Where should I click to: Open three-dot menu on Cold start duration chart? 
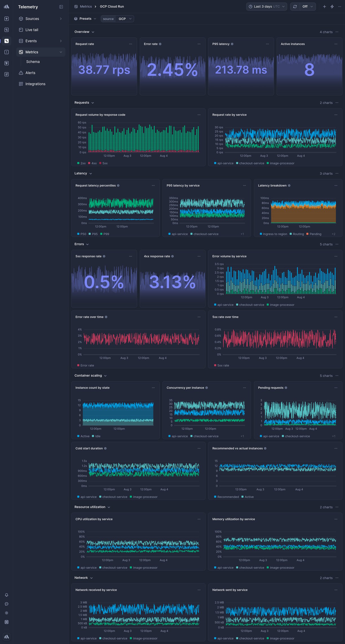[x=199, y=448]
